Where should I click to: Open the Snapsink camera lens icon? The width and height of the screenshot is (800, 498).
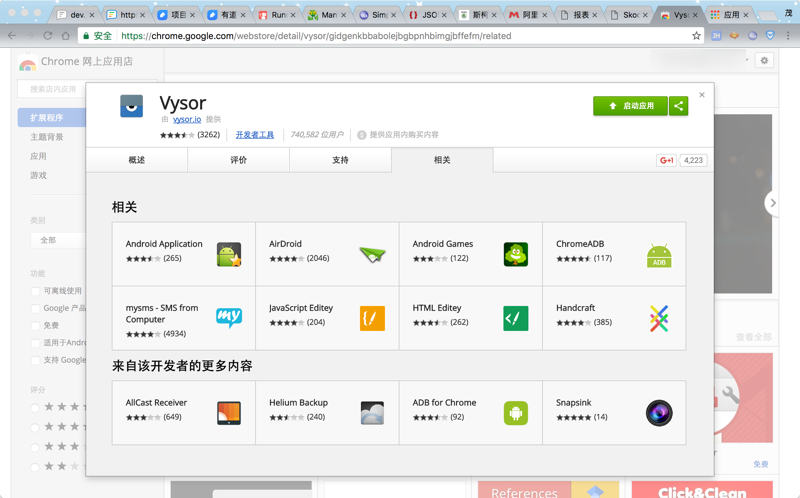659,413
